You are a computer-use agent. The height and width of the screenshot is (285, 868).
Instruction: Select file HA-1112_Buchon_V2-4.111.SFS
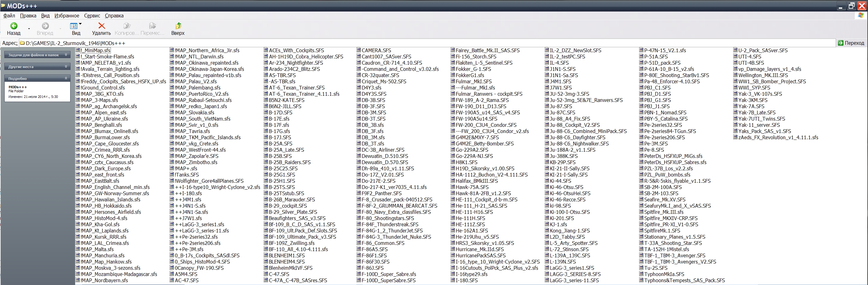492,174
